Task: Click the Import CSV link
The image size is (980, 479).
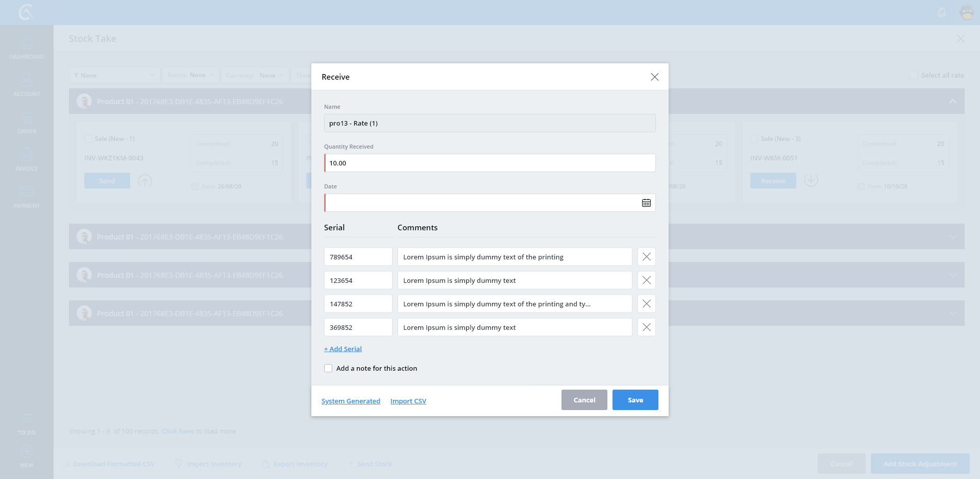Action: (x=408, y=401)
